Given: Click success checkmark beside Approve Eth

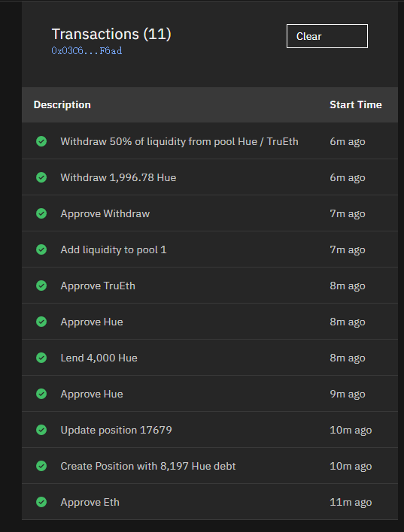Looking at the screenshot, I should click(41, 502).
